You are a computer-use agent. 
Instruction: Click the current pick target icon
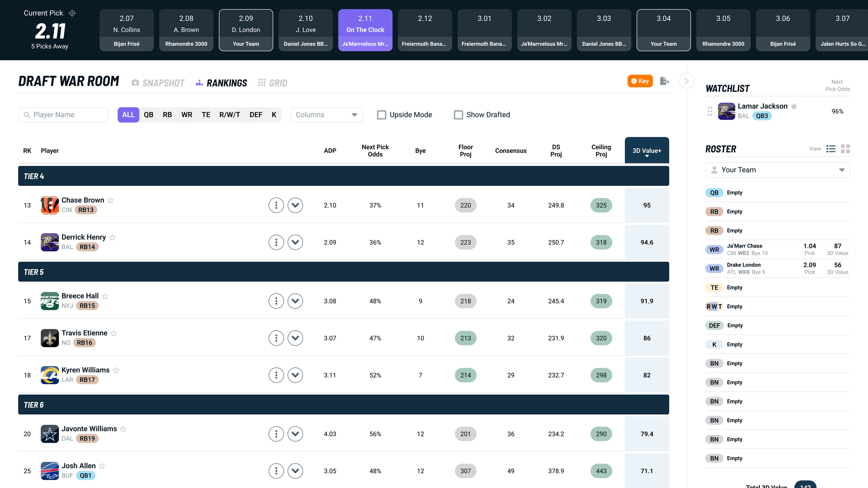tap(72, 13)
